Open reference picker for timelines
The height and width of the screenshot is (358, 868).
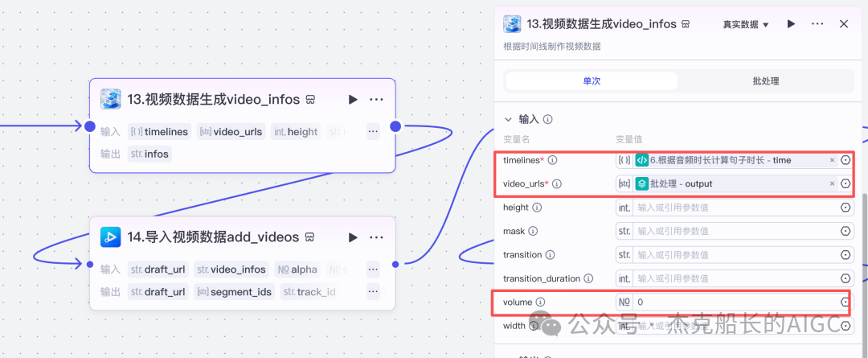(x=845, y=160)
